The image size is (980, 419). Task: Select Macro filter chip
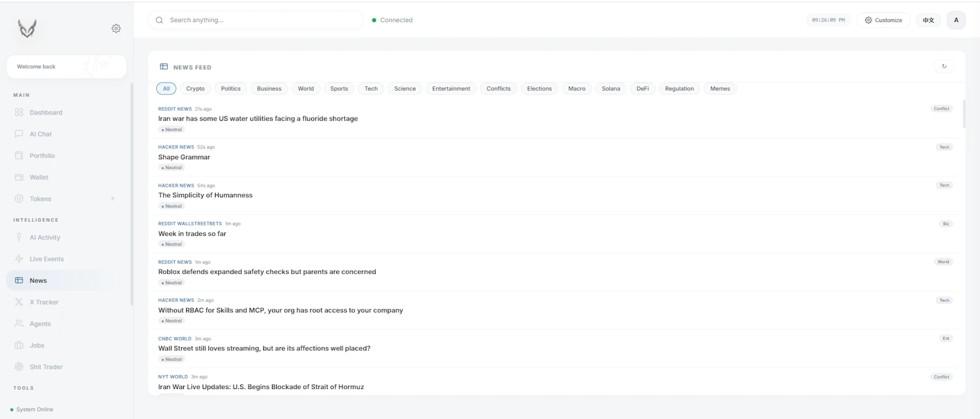576,89
